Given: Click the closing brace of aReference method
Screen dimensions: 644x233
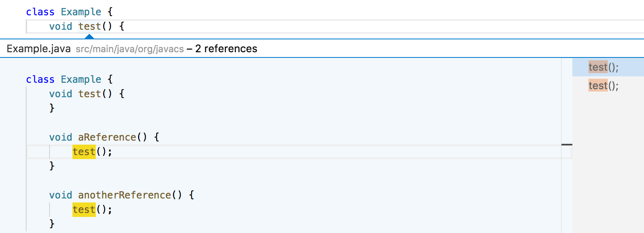Looking at the screenshot, I should point(52,166).
